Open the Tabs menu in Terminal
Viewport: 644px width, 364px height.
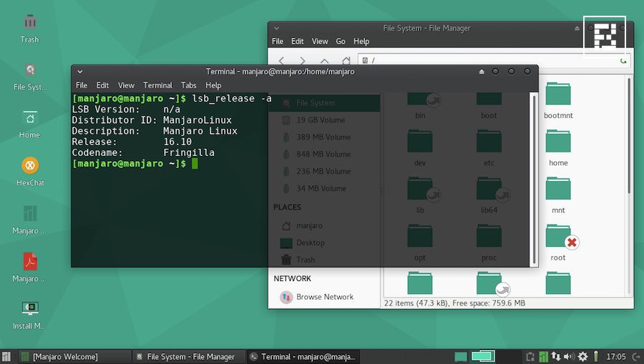(188, 85)
